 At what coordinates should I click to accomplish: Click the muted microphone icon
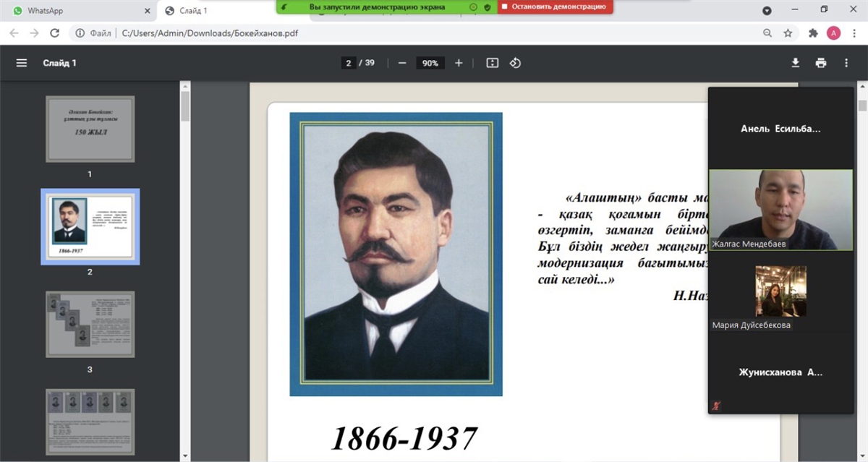716,406
